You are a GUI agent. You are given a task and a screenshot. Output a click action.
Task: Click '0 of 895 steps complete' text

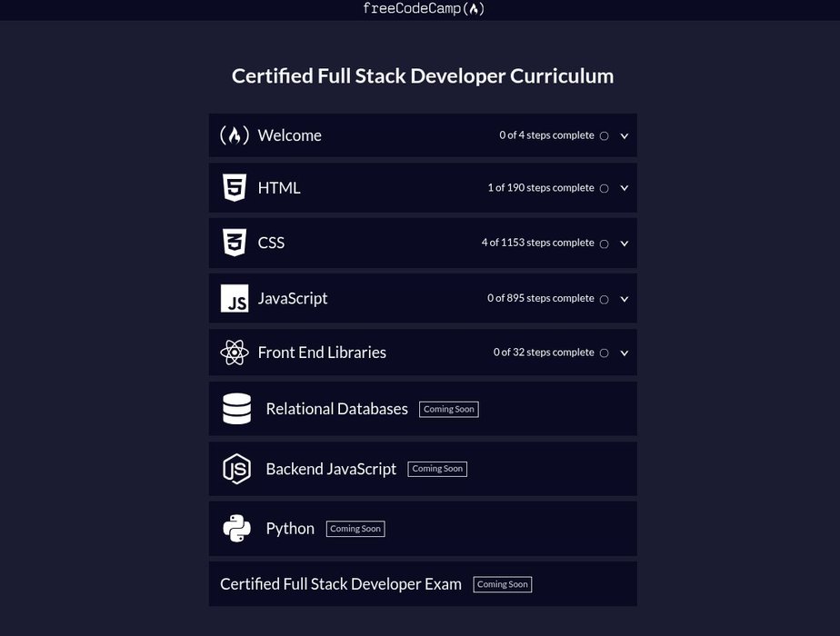pos(541,298)
